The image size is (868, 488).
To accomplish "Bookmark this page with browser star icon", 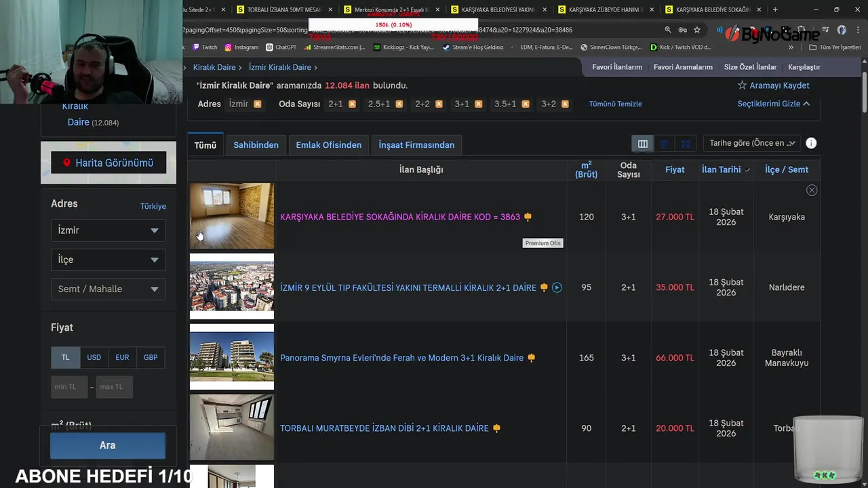I will pyautogui.click(x=697, y=30).
